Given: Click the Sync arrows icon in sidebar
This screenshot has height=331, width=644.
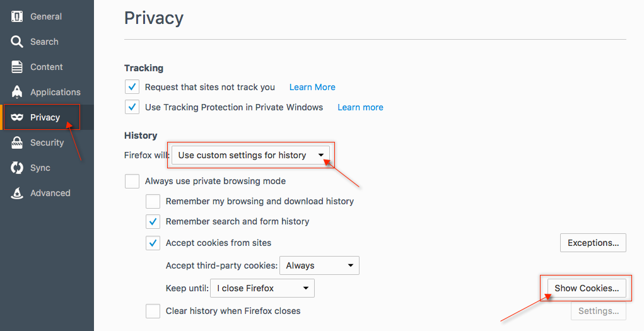Looking at the screenshot, I should coord(17,168).
